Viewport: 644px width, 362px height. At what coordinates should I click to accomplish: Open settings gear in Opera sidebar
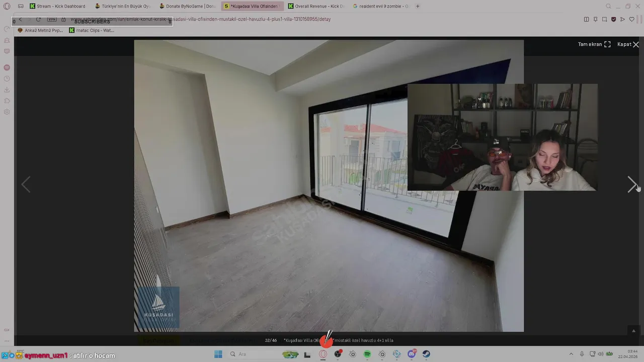click(x=7, y=112)
